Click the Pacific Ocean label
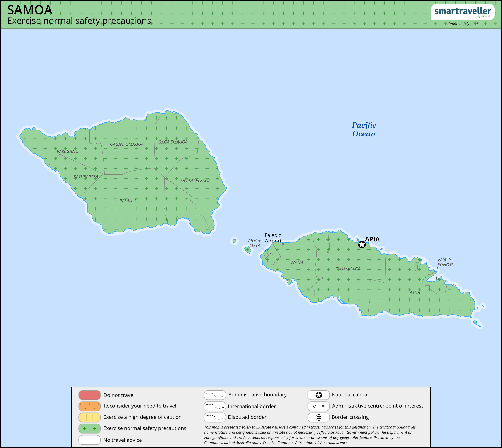 click(364, 129)
